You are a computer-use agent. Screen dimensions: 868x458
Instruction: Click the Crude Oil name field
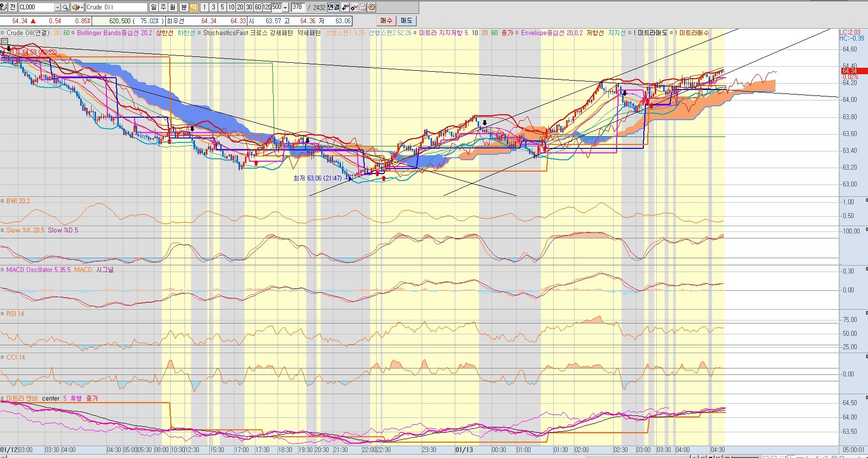coord(116,7)
